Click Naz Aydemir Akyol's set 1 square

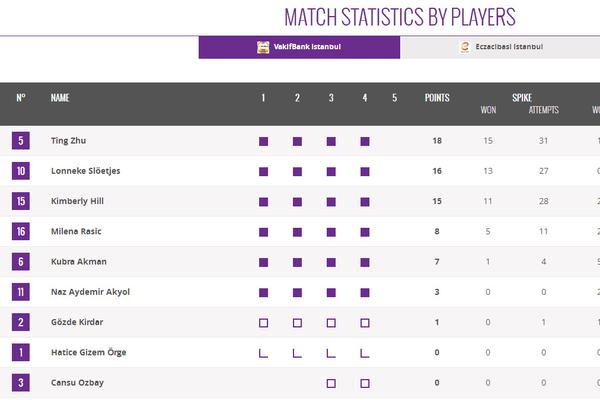point(264,293)
